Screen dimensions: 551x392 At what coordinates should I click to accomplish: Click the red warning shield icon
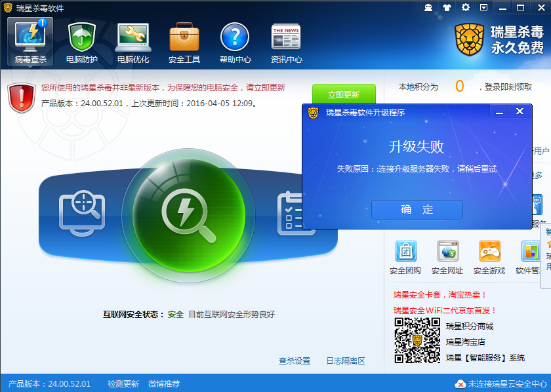[22, 98]
